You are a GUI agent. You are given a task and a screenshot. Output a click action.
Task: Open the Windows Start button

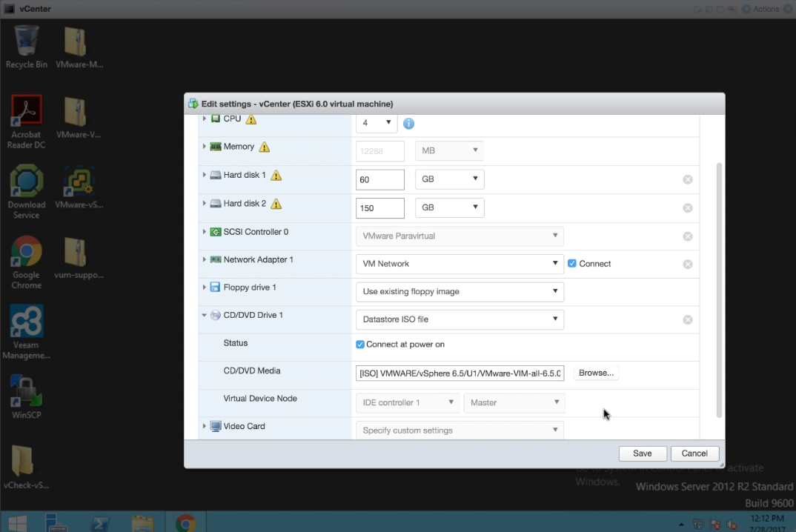click(x=17, y=523)
